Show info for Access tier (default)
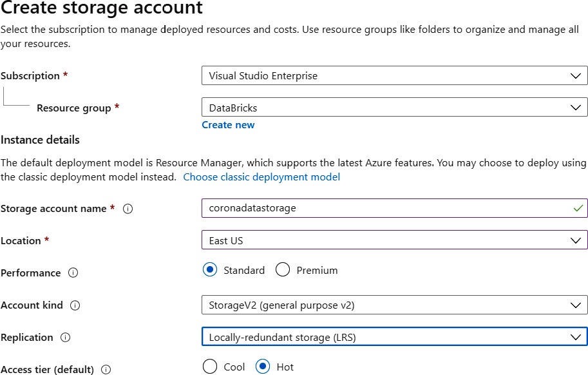588x375 pixels. coord(106,370)
